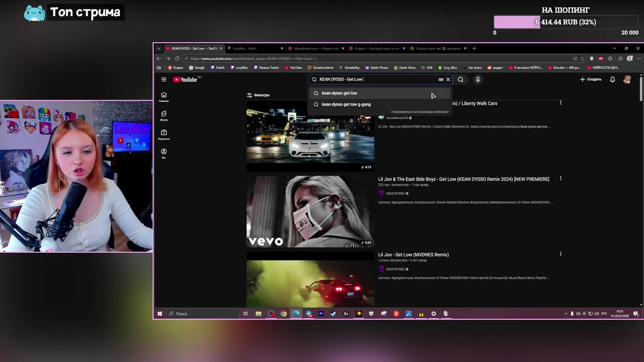Viewport: 644px width, 362px height.
Task: Open KEAN DYSSO channel under 2024 remix
Action: (395, 193)
